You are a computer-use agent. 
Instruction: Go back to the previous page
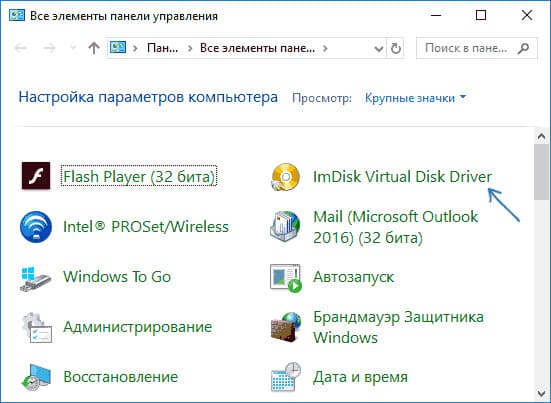[21, 48]
